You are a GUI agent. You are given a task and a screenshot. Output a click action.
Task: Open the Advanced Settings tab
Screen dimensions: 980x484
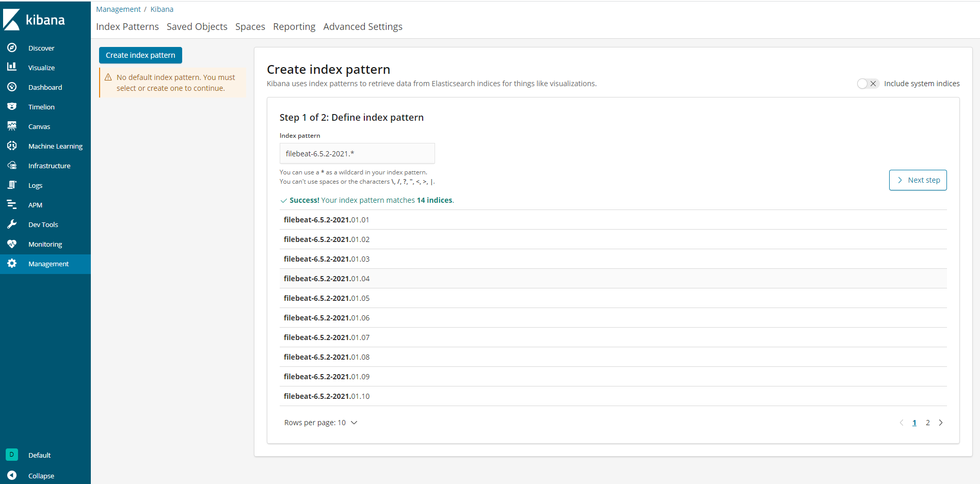363,27
